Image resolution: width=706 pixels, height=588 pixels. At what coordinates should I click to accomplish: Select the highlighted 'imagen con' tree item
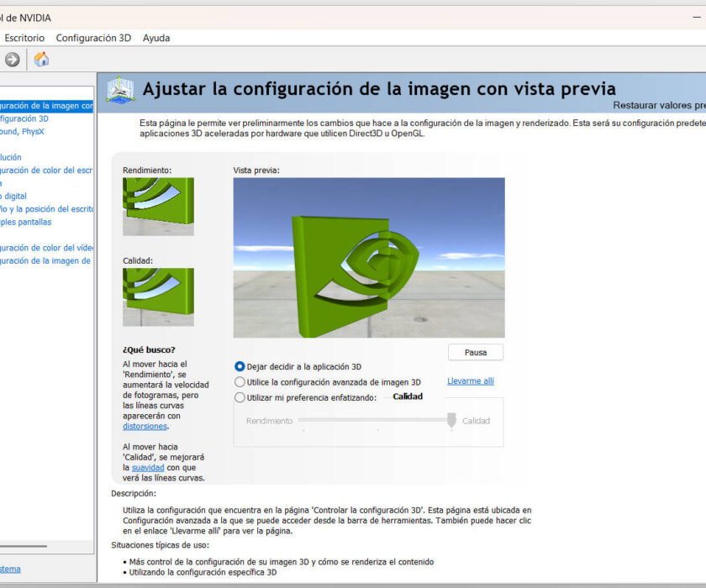coord(46,106)
